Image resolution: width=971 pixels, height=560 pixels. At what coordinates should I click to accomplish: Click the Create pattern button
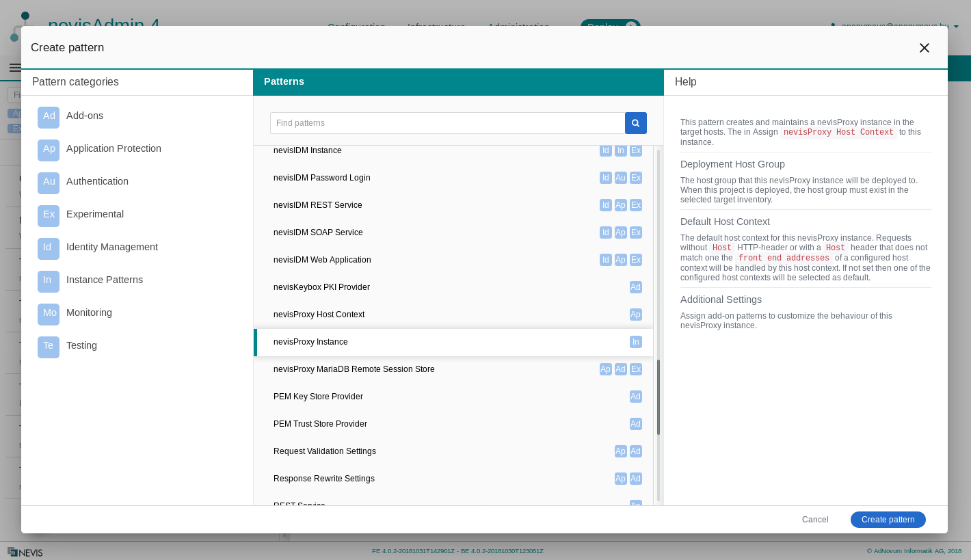click(888, 520)
